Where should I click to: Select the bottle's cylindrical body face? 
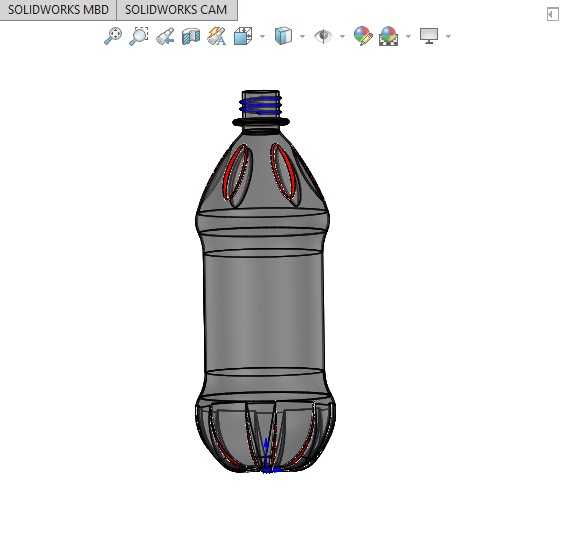[264, 312]
